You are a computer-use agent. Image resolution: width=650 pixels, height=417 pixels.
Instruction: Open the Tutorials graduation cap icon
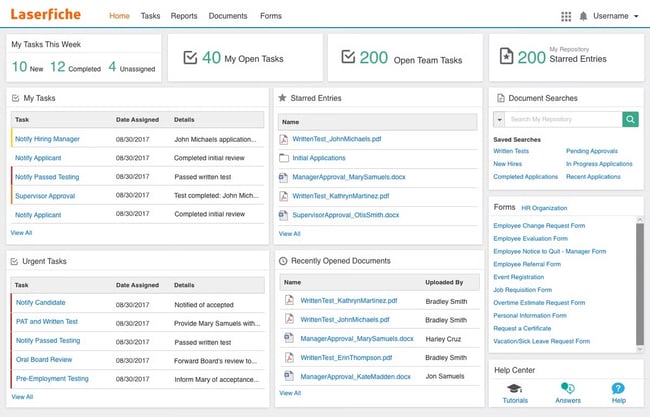514,388
